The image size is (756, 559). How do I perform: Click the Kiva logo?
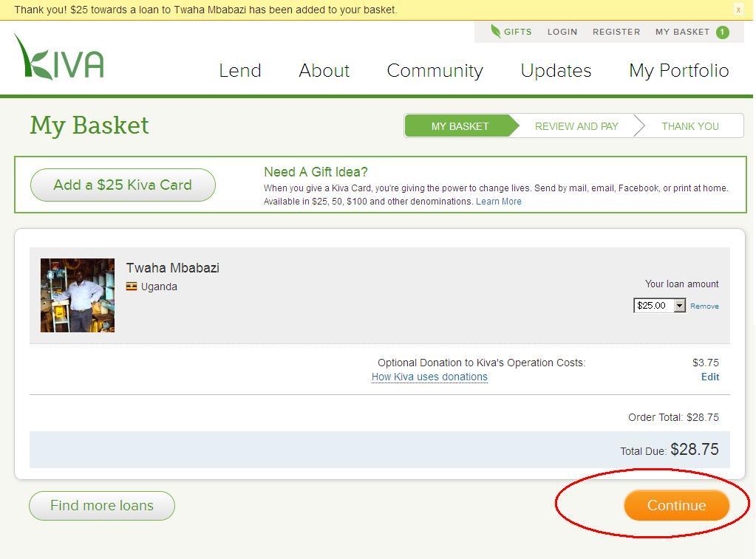click(59, 57)
